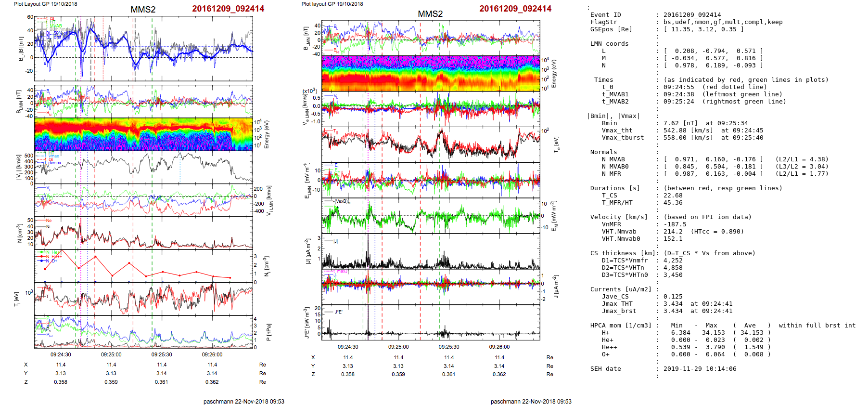Click the paschmann footer under left plot

pyautogui.click(x=243, y=401)
